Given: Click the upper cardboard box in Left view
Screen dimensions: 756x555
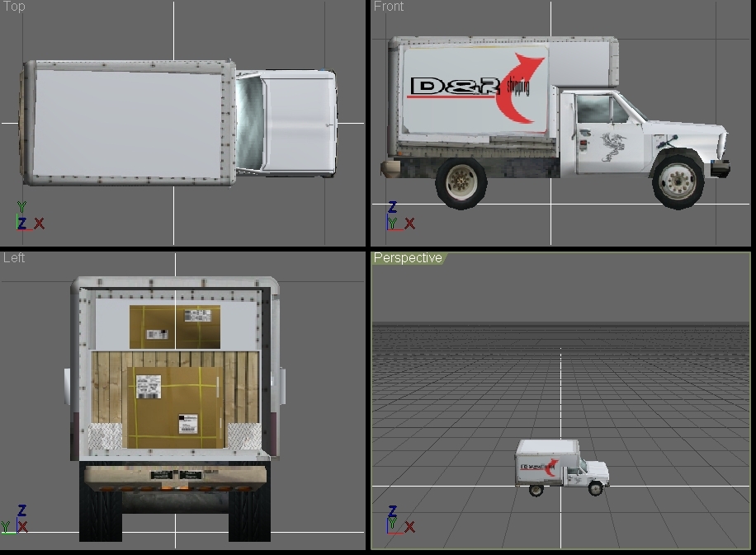Looking at the screenshot, I should (x=174, y=327).
